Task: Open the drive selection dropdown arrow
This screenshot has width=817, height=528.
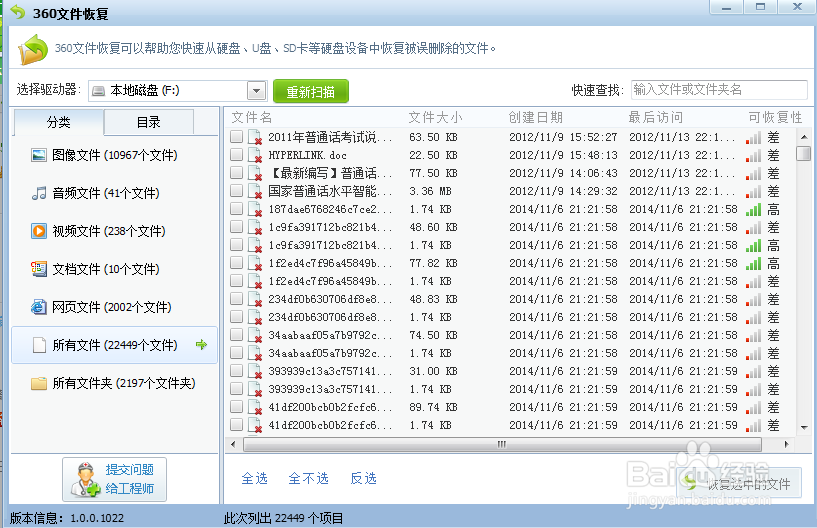Action: (256, 91)
